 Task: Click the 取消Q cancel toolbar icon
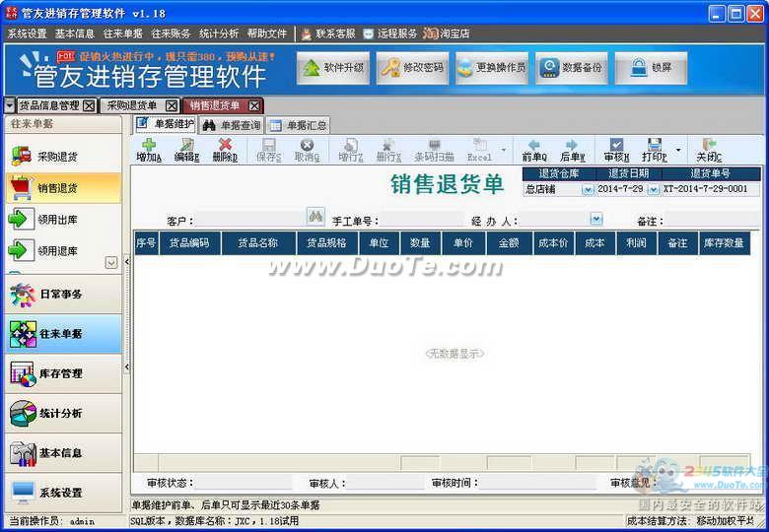click(307, 150)
